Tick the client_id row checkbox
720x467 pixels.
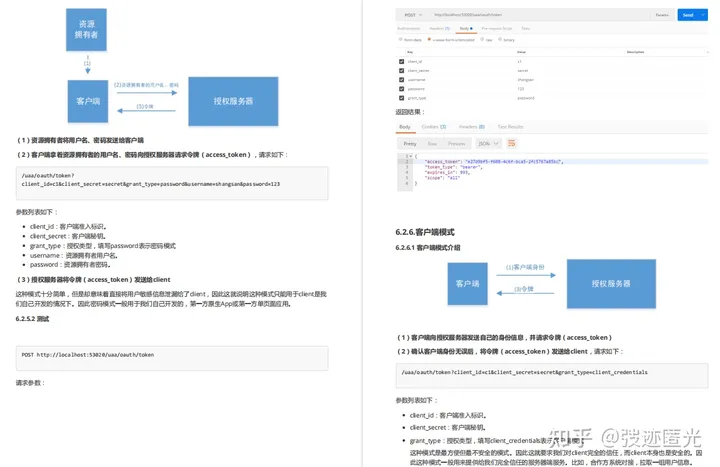401,62
